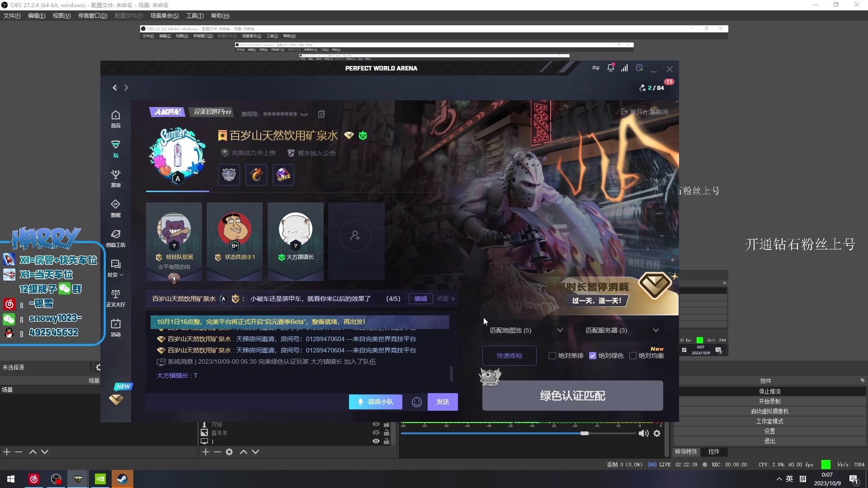This screenshot has height=488, width=868.
Task: Mute the OBS audio with speaker icon
Action: point(643,433)
